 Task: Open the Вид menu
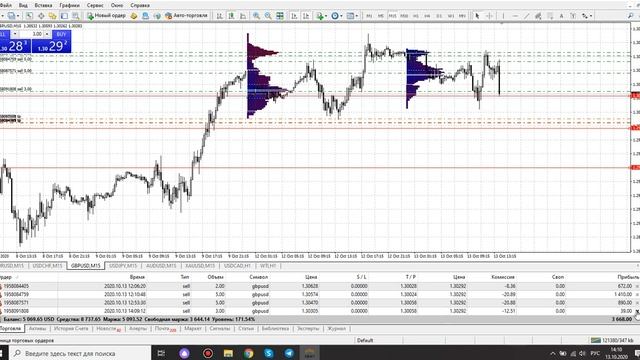(x=23, y=5)
